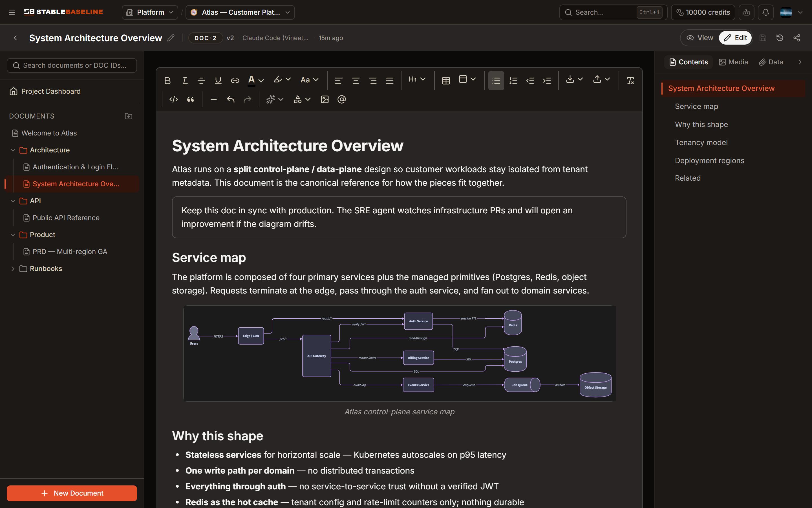Open text color dropdown
The image size is (812, 508).
256,81
